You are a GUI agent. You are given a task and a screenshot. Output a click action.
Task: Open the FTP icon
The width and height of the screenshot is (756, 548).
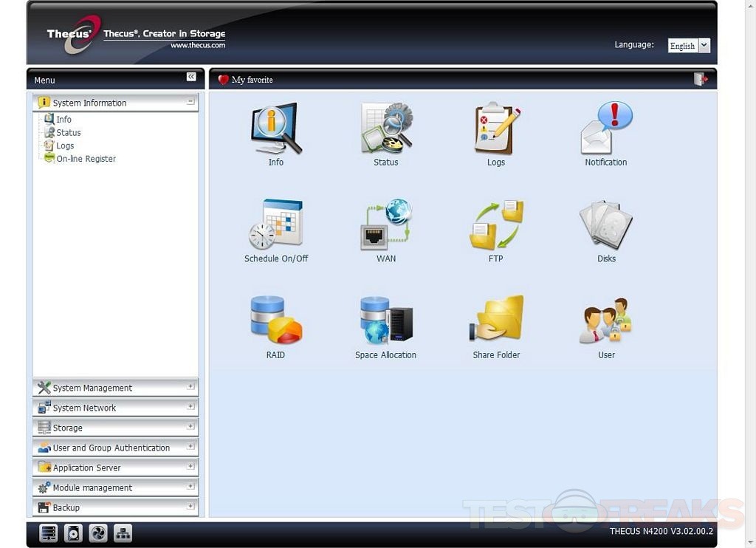496,225
